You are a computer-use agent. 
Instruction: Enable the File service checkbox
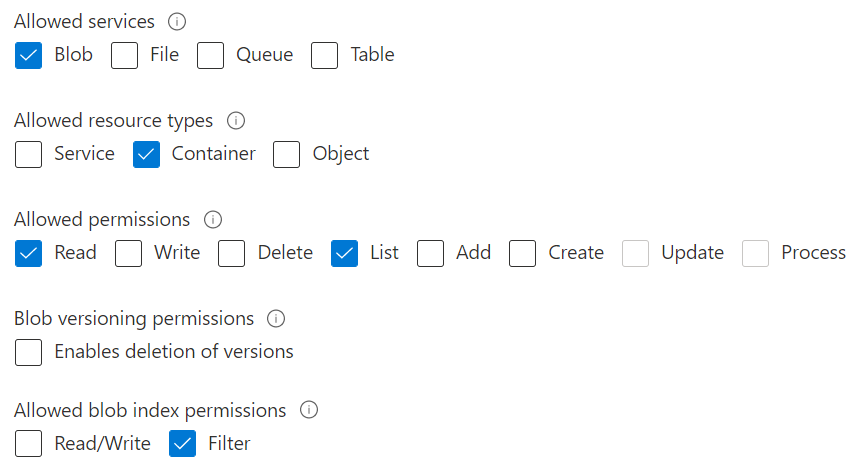[x=125, y=56]
